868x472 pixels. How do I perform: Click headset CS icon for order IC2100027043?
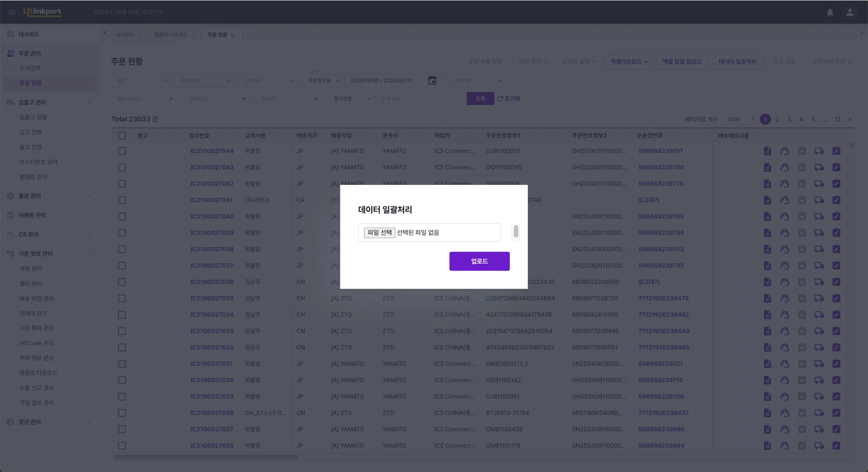click(785, 168)
